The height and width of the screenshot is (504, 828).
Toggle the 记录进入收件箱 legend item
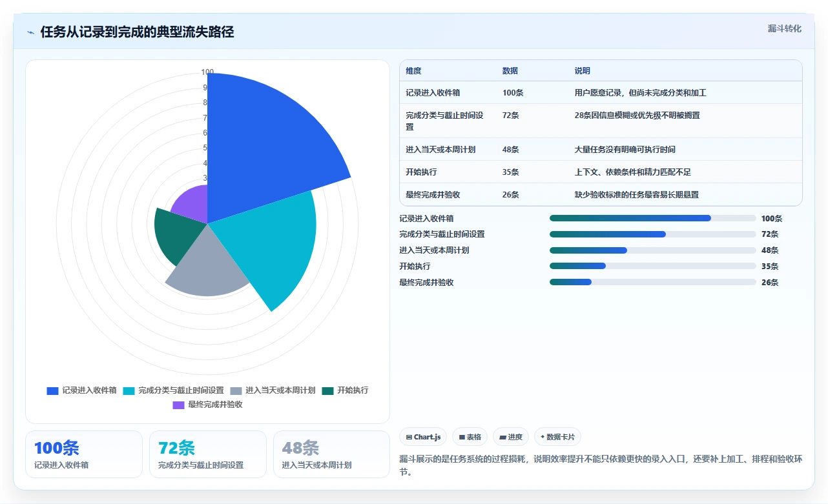click(x=81, y=390)
